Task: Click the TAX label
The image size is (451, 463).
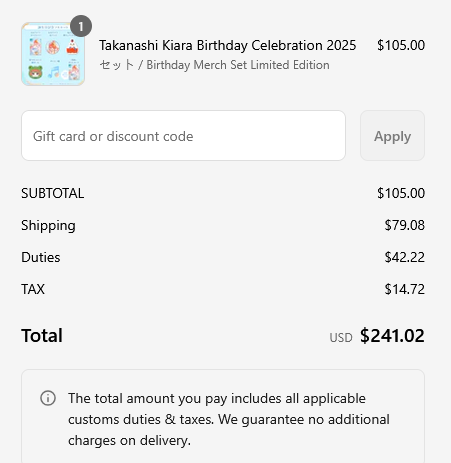Action: point(33,289)
